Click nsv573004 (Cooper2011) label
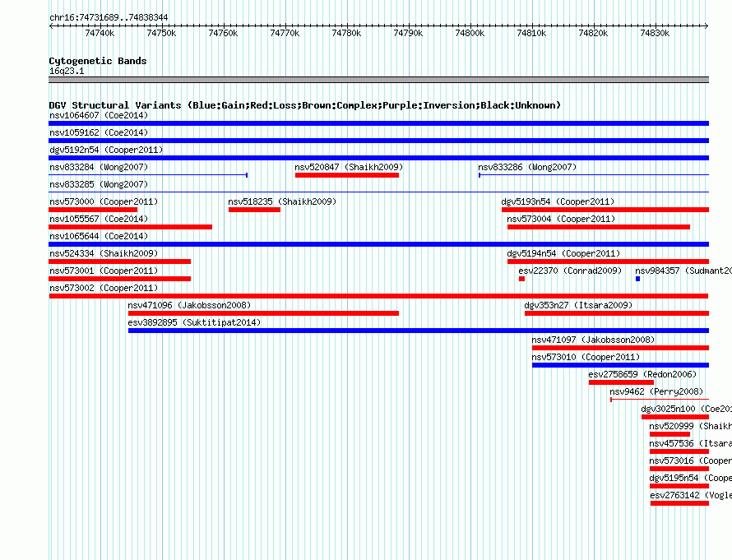732x560 pixels. 561,219
